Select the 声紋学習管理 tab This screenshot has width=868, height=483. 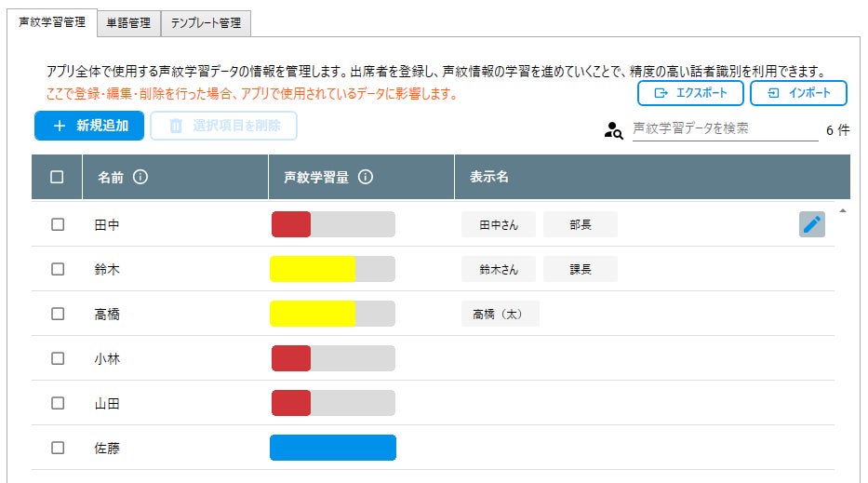52,23
